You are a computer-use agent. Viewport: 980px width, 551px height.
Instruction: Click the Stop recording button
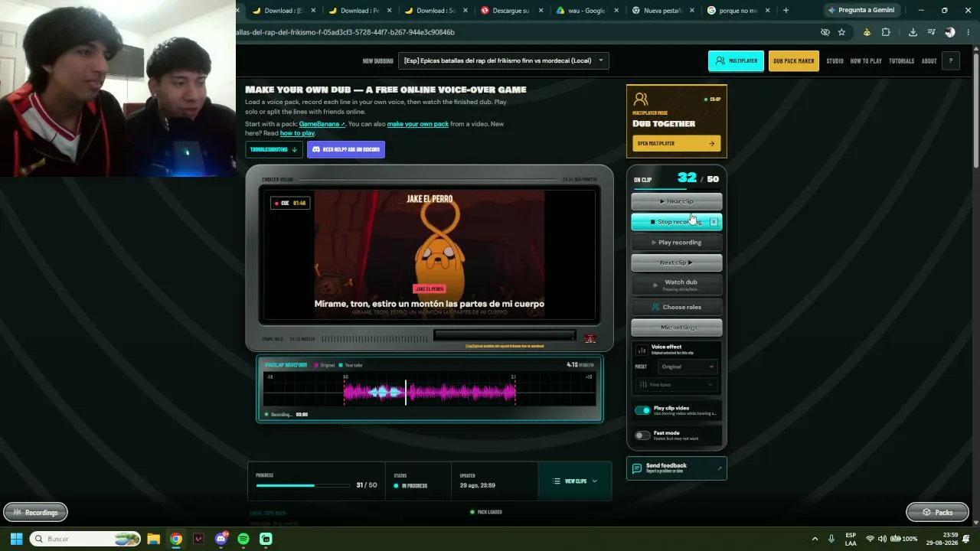coord(676,222)
